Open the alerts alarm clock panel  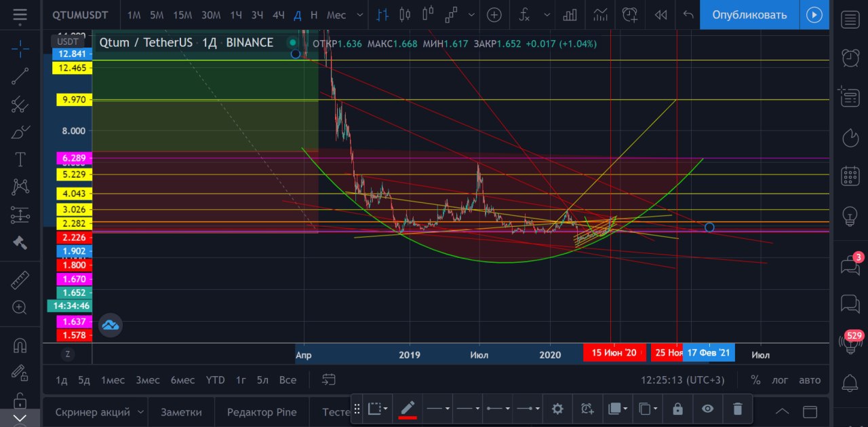point(850,58)
